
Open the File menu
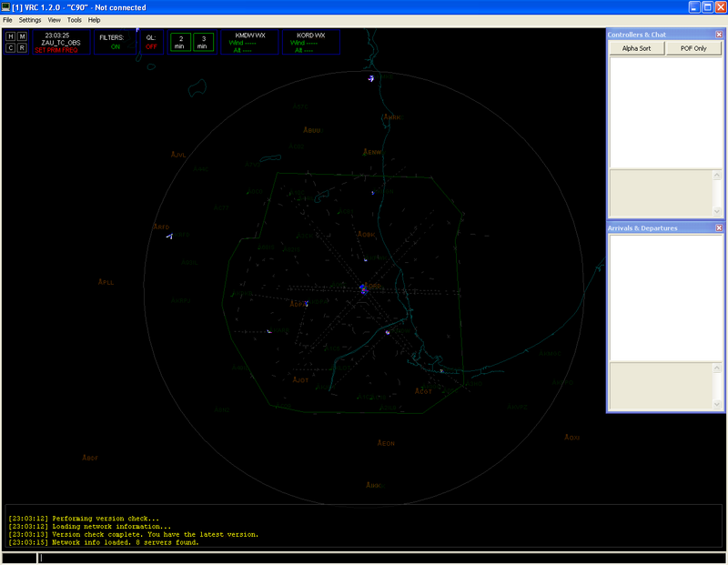click(7, 19)
